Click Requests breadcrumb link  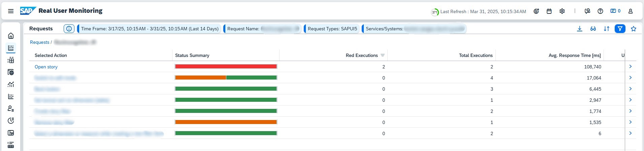coord(39,42)
